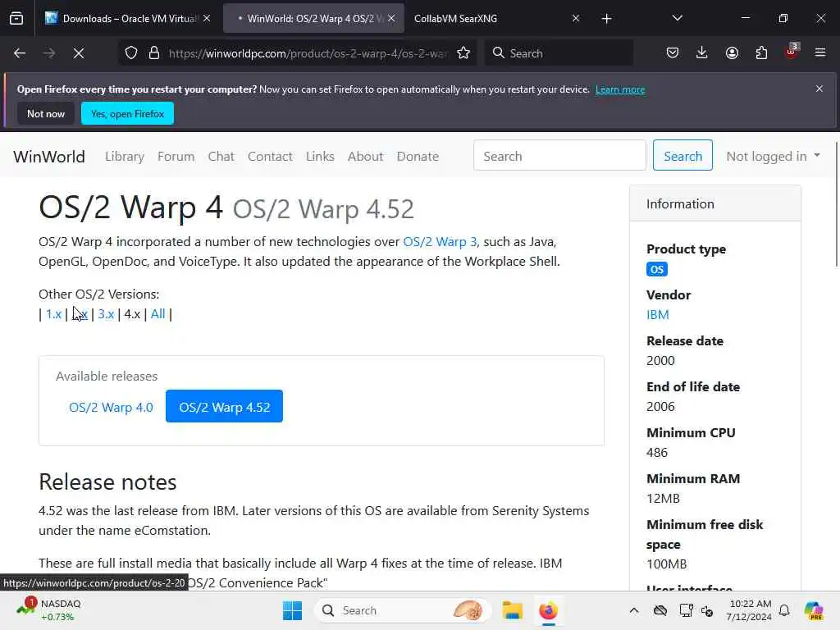Select the OS/2 Warp 4.0 release
Image resolution: width=840 pixels, height=630 pixels.
pyautogui.click(x=111, y=407)
